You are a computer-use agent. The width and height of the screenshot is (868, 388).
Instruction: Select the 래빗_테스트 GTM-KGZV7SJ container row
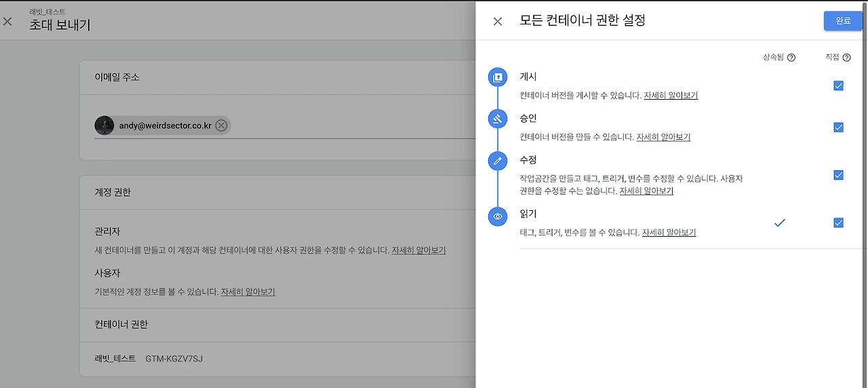(x=278, y=358)
